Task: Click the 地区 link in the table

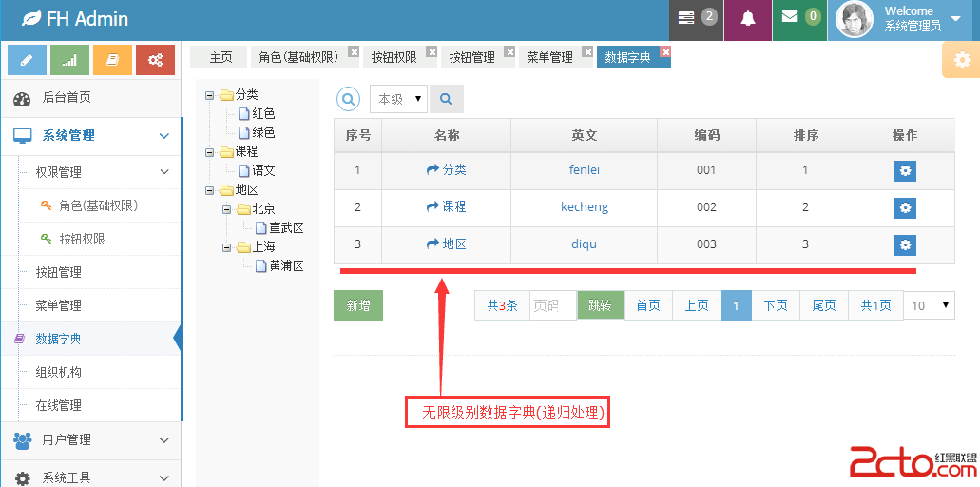Action: tap(446, 243)
